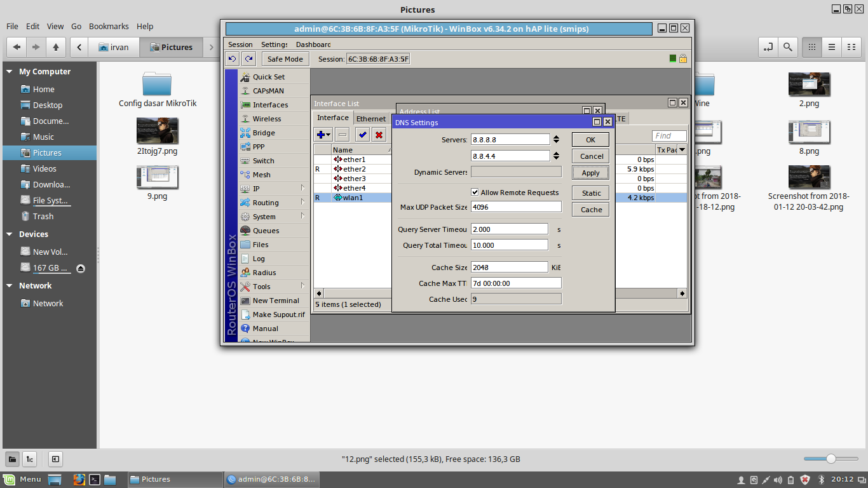Viewport: 868px width, 488px height.
Task: Open the file manager Edit menu
Action: 33,27
